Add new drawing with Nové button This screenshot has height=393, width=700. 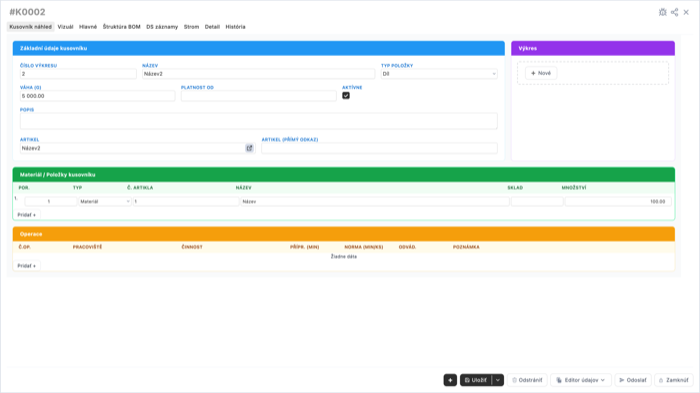coord(541,73)
